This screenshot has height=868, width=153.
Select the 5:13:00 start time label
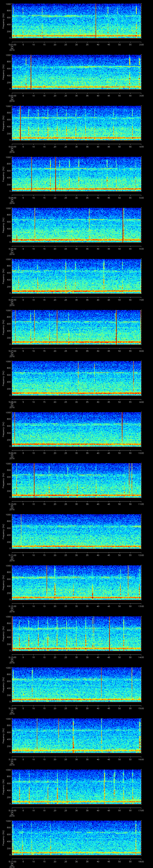click(12, 657)
